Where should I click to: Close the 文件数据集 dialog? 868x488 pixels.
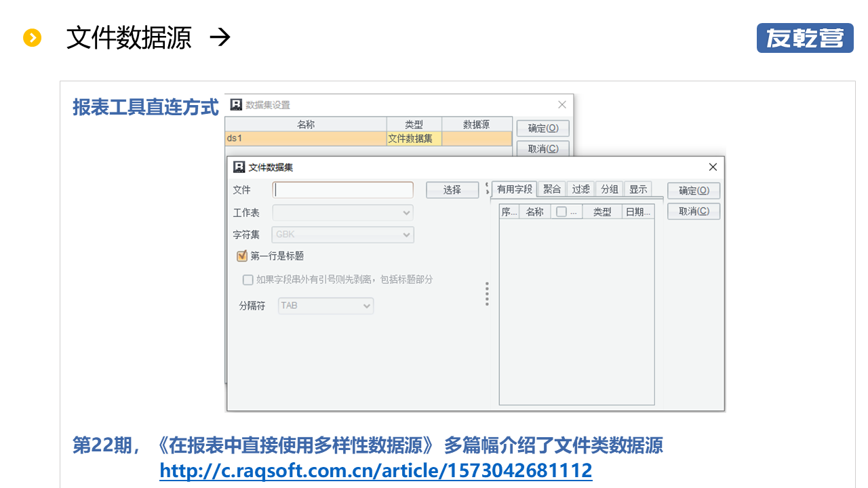713,167
